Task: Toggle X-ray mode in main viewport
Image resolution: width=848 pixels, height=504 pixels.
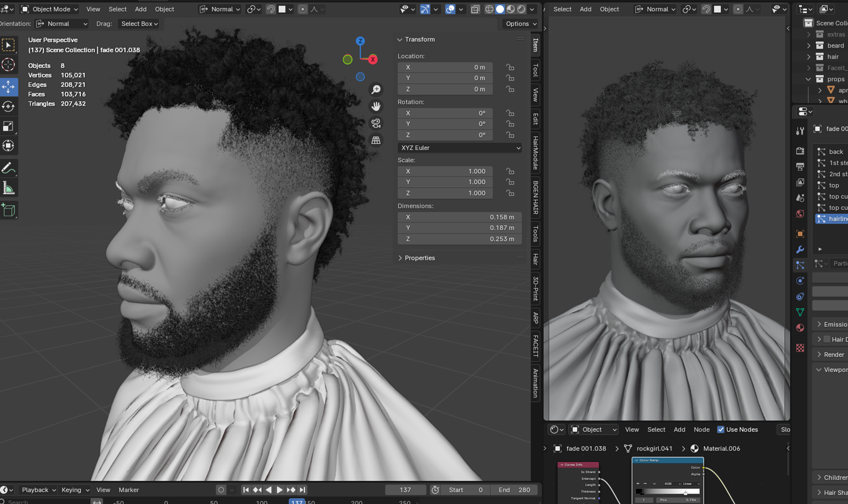Action: pos(475,9)
